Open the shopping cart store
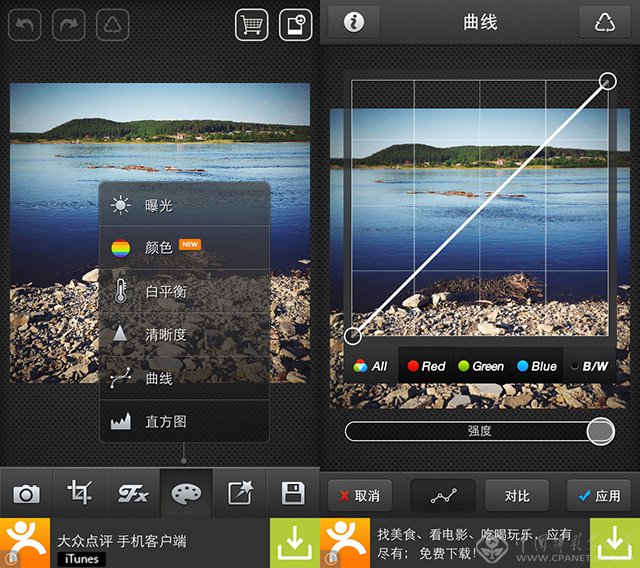The width and height of the screenshot is (640, 568). [251, 24]
